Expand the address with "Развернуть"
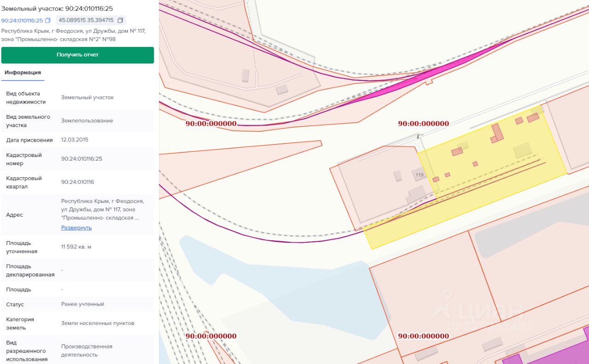Screen dimensions: 589x364 (76, 228)
